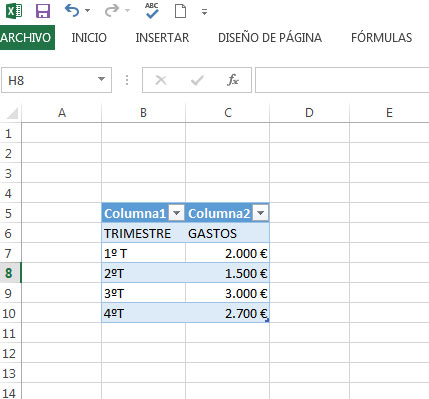Click the Redo arrow icon
Viewport: 429px width, 399px height.
pos(112,11)
